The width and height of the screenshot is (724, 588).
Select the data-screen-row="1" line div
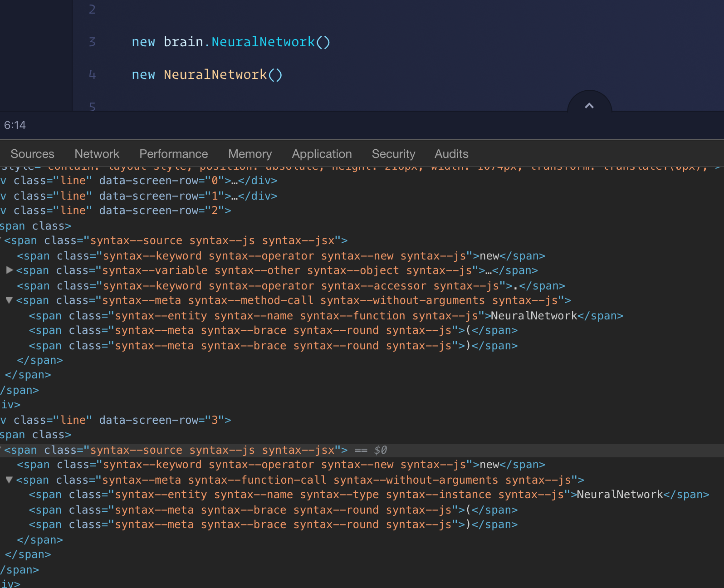coord(138,196)
